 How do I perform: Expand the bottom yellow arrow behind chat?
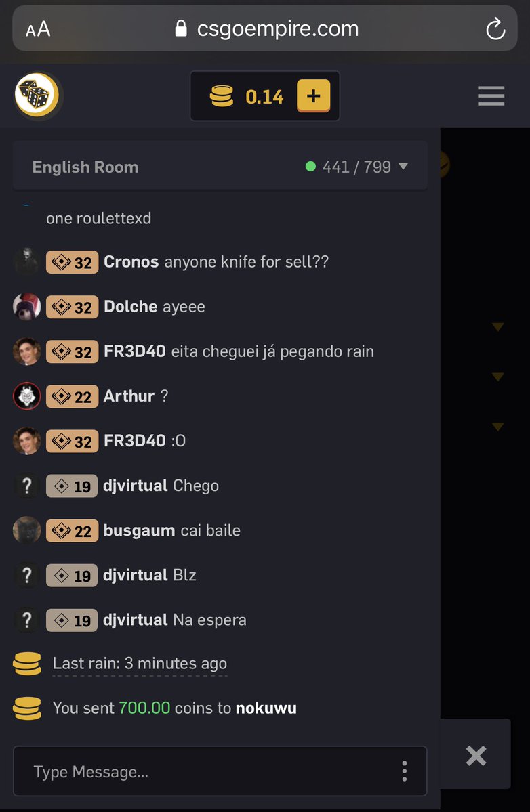click(x=498, y=427)
